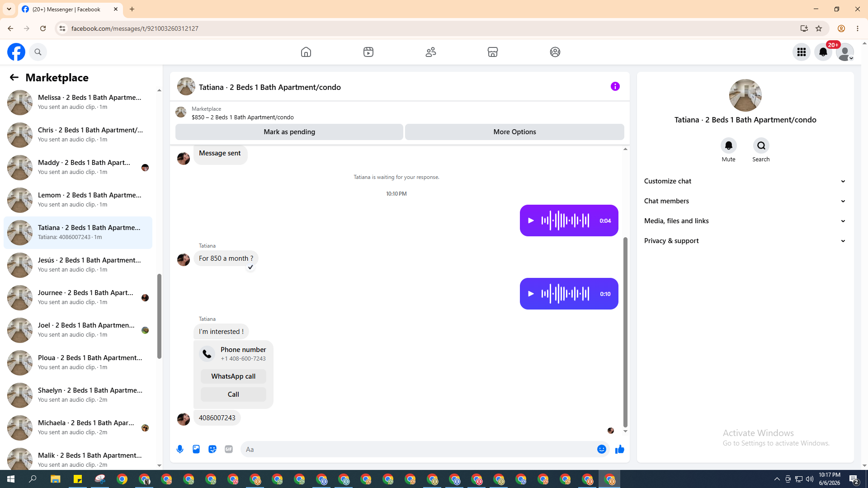Open the notifications bell

point(823,52)
